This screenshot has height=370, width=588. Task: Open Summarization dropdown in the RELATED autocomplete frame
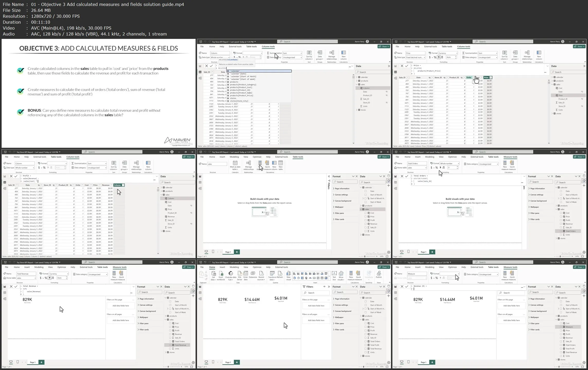coord(292,53)
